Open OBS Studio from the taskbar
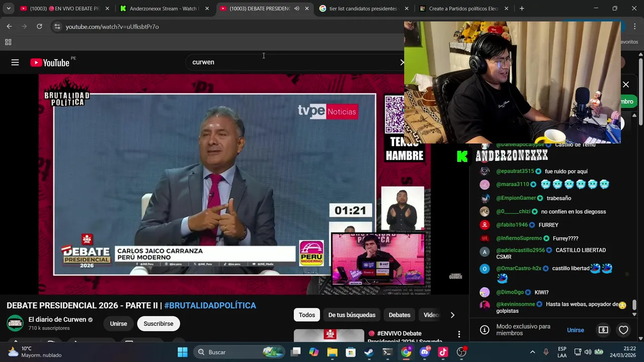Image resolution: width=644 pixels, height=362 pixels. pos(461,352)
